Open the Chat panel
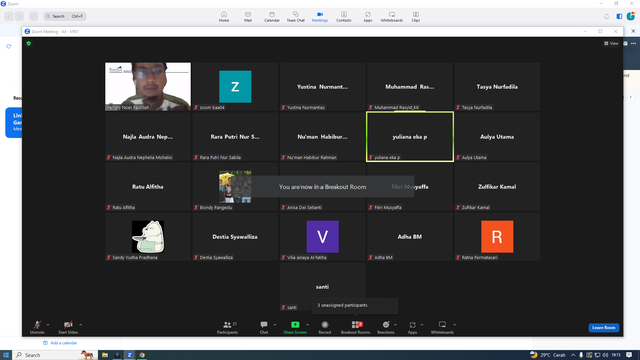 pyautogui.click(x=264, y=327)
